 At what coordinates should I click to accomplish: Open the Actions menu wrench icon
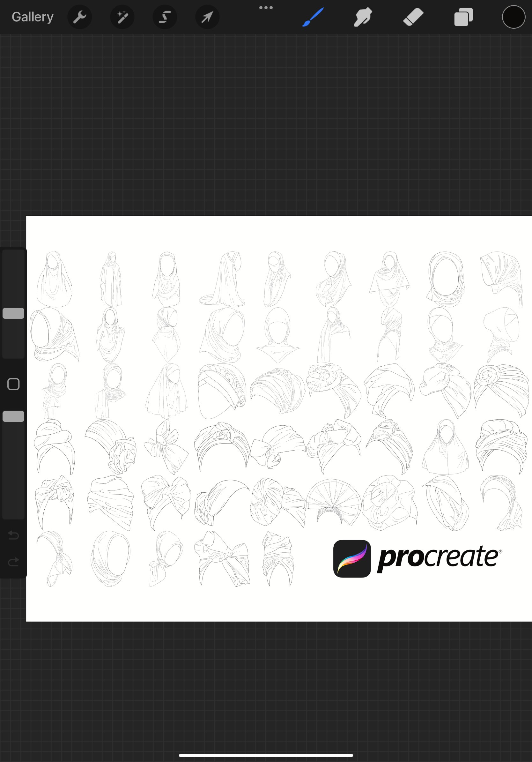(80, 17)
